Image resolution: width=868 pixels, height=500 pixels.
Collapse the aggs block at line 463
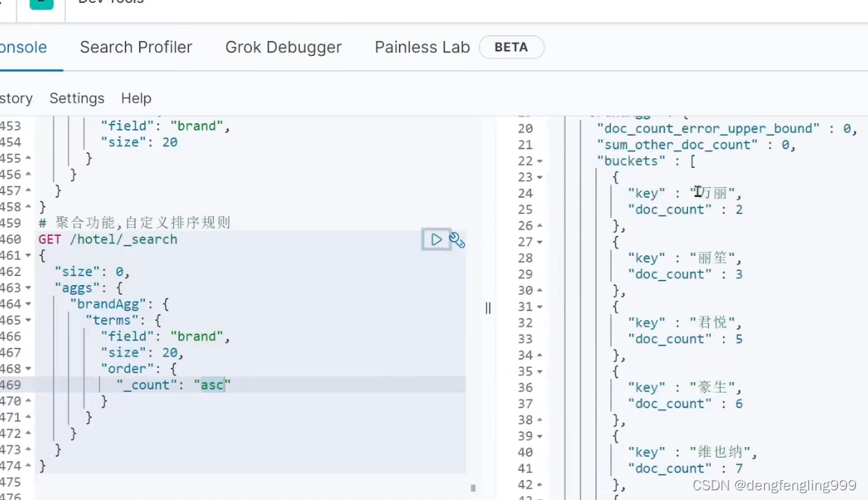[x=28, y=288]
